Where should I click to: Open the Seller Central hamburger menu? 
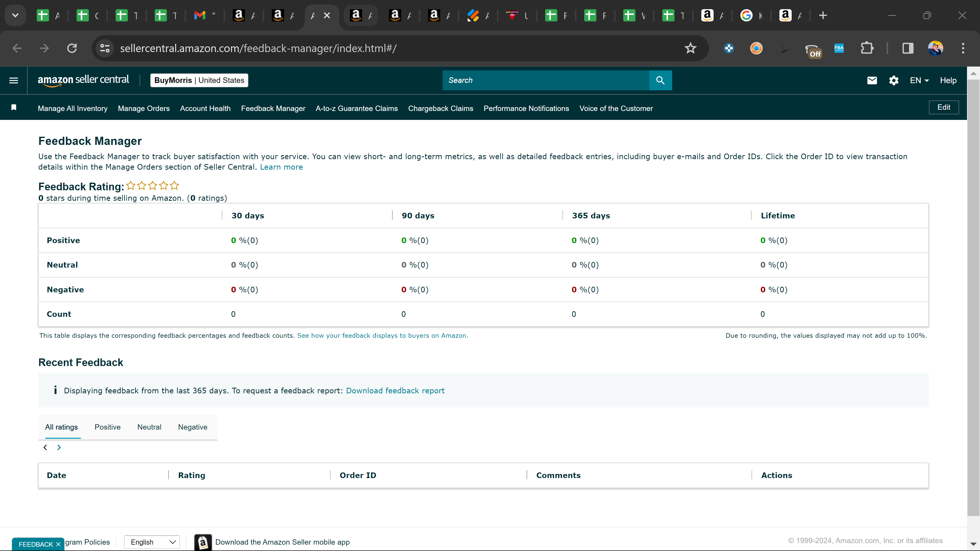click(14, 80)
